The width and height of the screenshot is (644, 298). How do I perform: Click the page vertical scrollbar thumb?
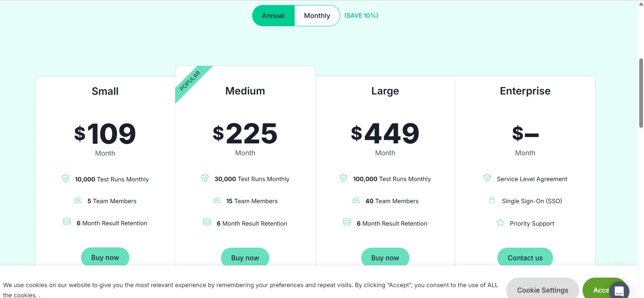(x=641, y=93)
